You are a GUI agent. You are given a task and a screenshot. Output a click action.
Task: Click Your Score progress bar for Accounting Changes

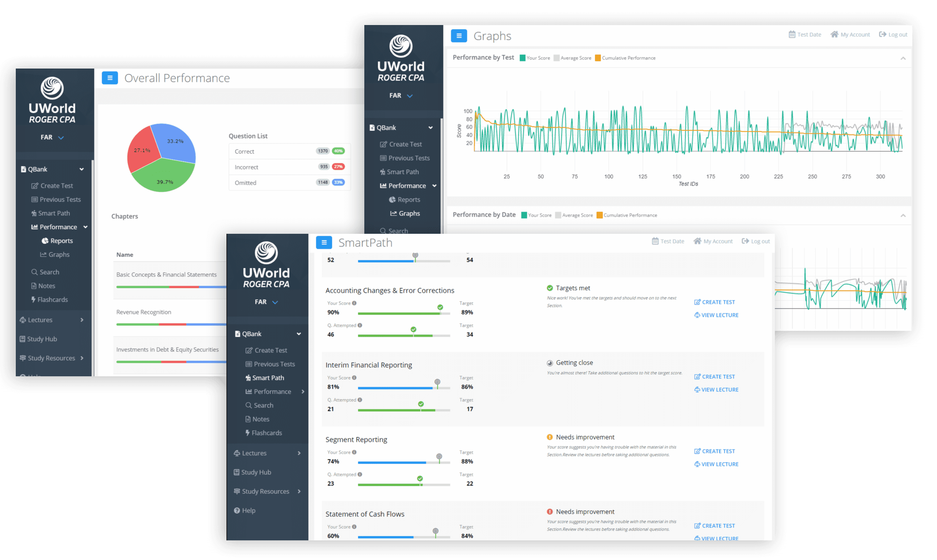[404, 313]
